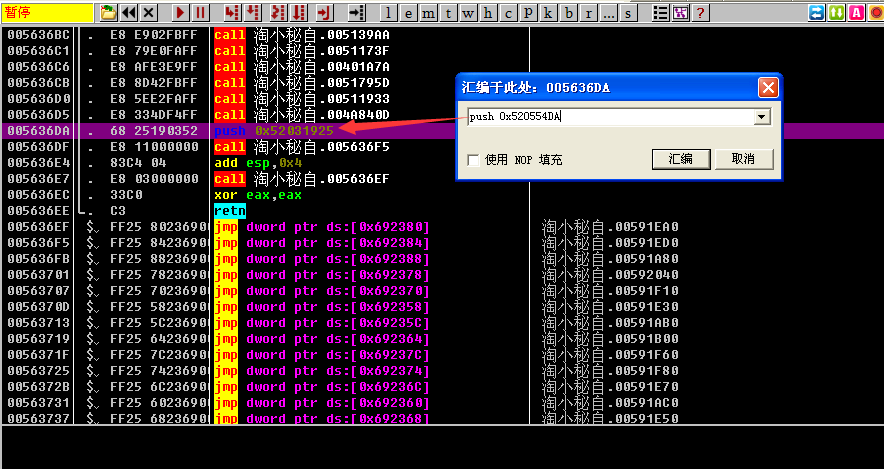Image resolution: width=884 pixels, height=469 pixels.
Task: Select the 'retn' instruction
Action: [230, 211]
